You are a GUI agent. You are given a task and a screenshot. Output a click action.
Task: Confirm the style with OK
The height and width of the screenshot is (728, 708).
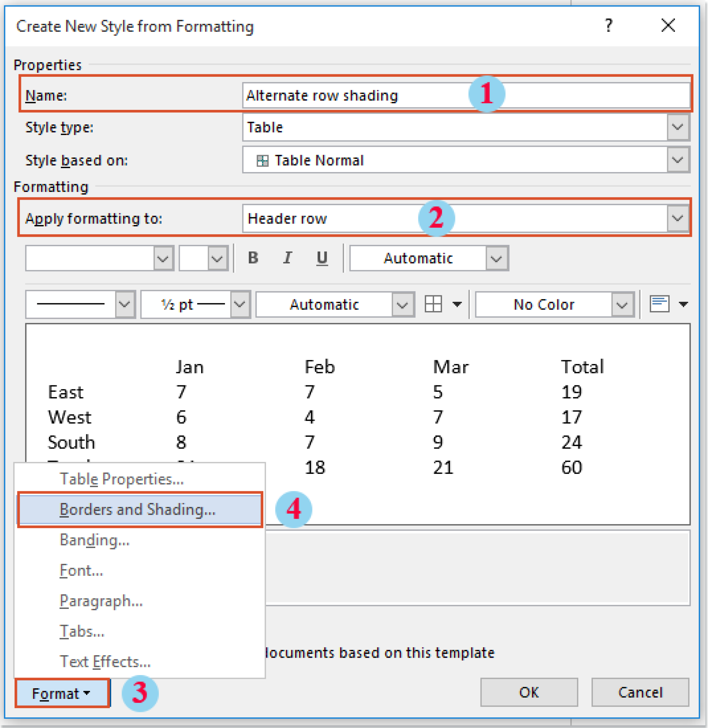[x=529, y=692]
